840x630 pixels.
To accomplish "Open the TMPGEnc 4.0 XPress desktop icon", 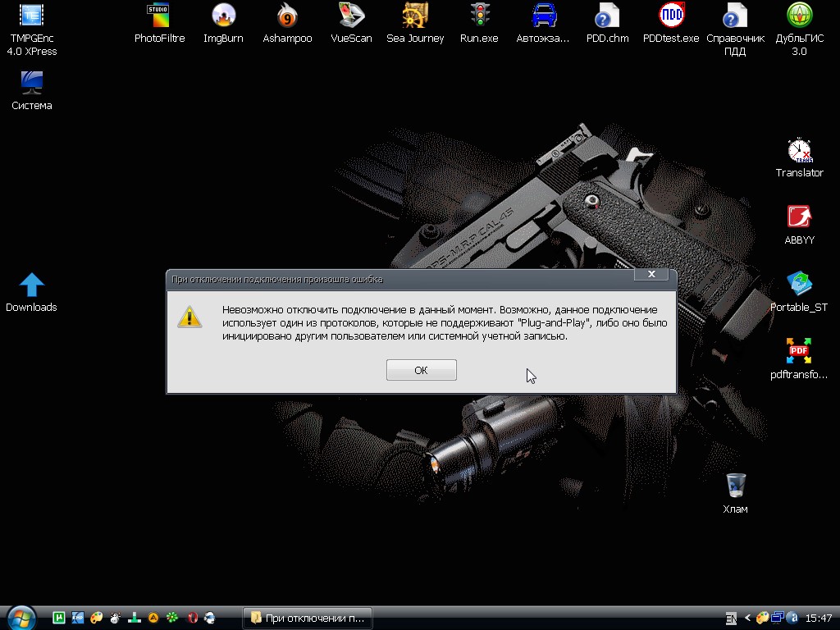I will coord(32,30).
